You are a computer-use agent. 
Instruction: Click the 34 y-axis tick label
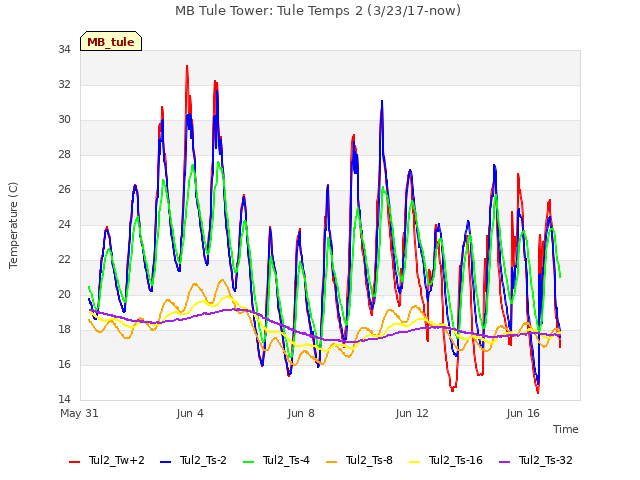coord(64,49)
